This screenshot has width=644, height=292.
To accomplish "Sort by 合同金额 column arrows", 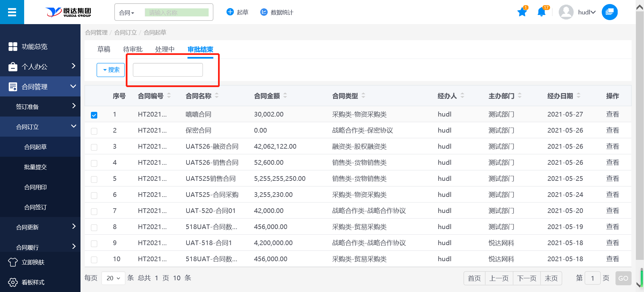I will click(285, 96).
